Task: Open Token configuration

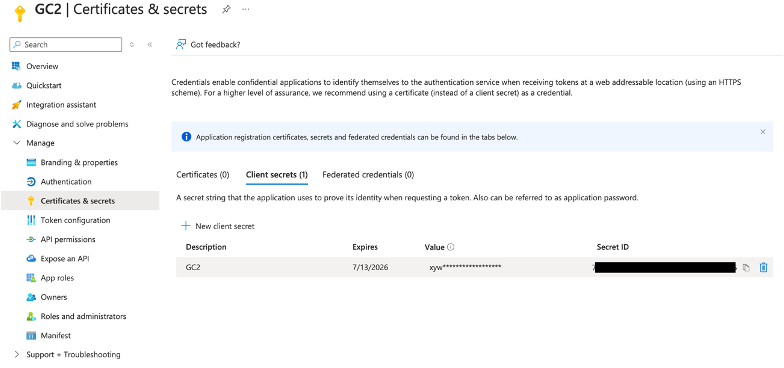Action: click(x=75, y=220)
